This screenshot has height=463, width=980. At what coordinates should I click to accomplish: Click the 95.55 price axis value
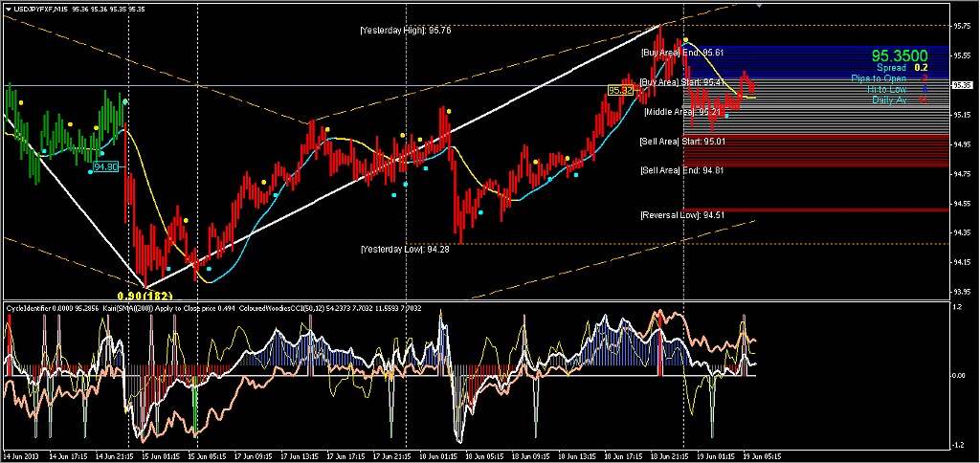963,55
